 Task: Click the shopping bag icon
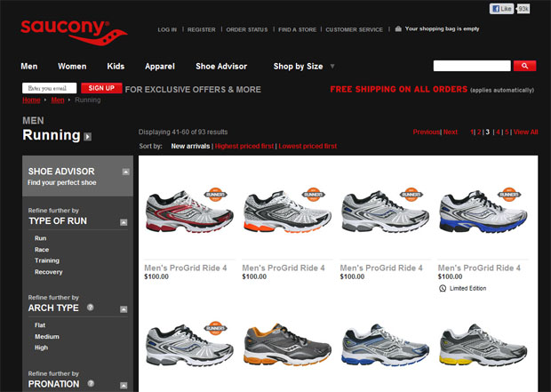point(398,28)
